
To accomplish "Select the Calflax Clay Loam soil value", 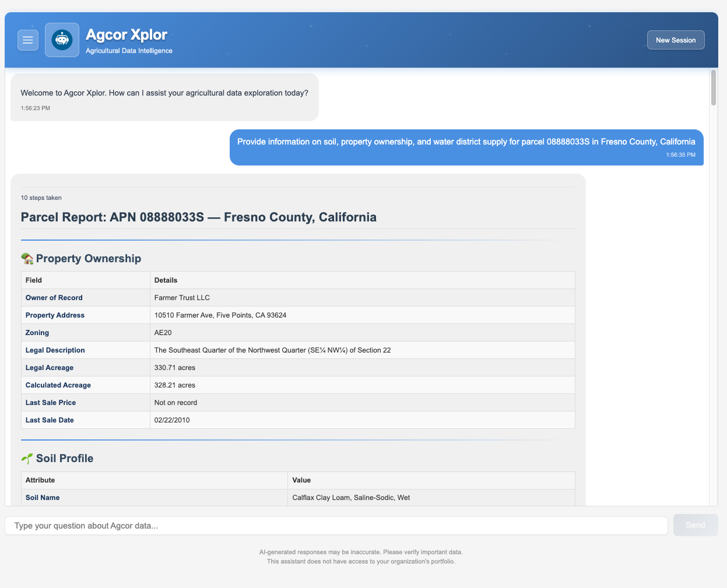I will click(x=351, y=498).
